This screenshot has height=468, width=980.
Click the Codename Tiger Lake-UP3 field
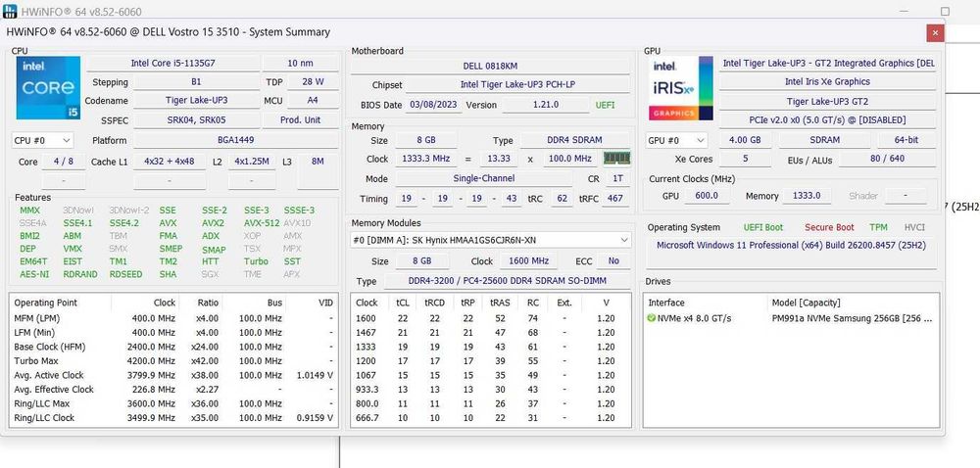(196, 101)
